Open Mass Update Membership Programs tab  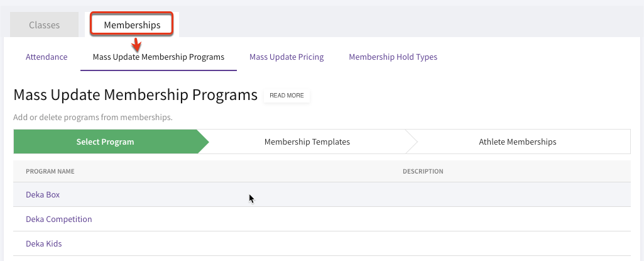tap(158, 57)
